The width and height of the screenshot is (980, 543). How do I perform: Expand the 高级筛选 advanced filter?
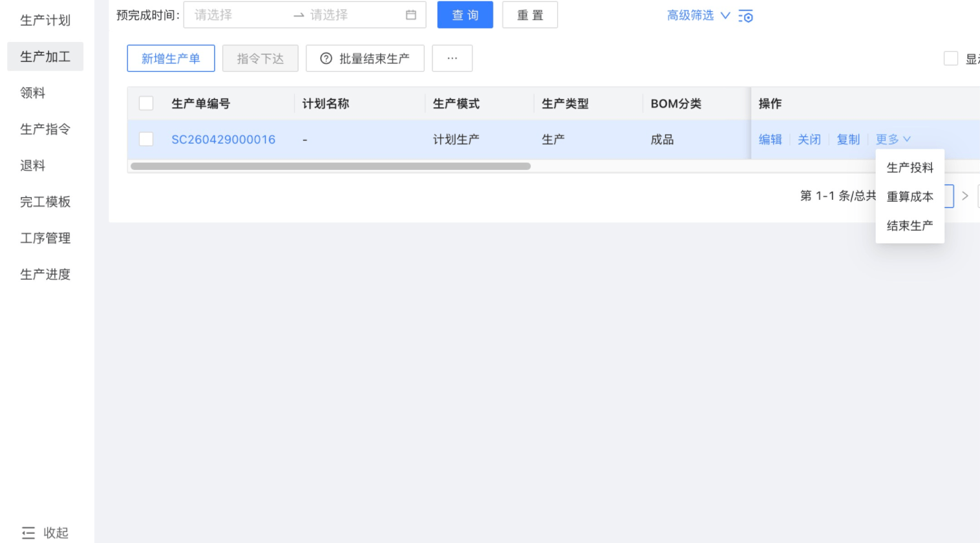[698, 16]
